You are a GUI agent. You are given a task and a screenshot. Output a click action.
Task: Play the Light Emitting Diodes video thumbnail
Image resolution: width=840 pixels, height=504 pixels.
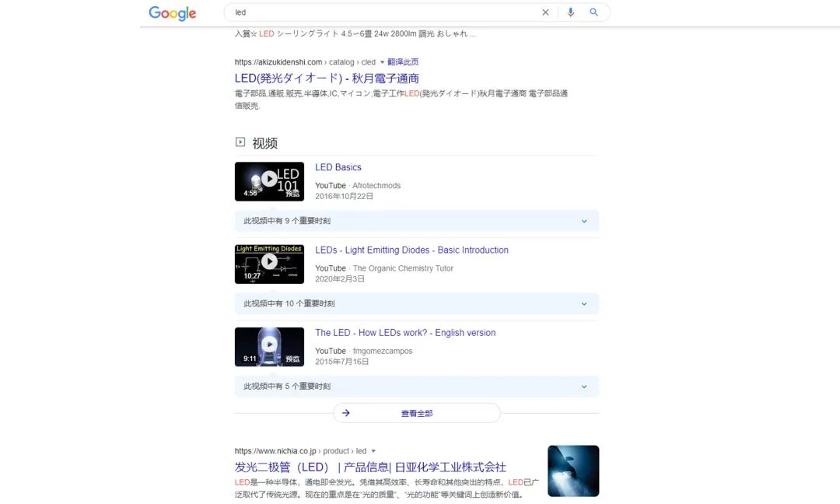click(x=269, y=264)
